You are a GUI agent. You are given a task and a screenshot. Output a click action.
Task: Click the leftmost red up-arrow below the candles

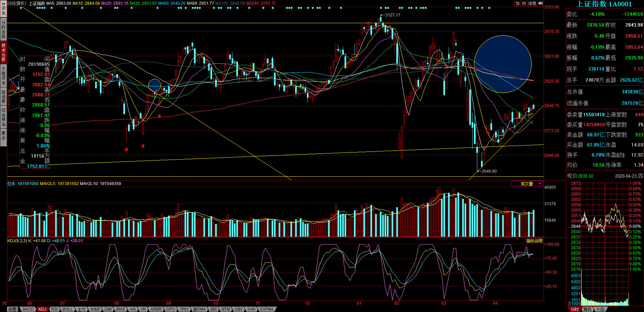[x=126, y=149]
